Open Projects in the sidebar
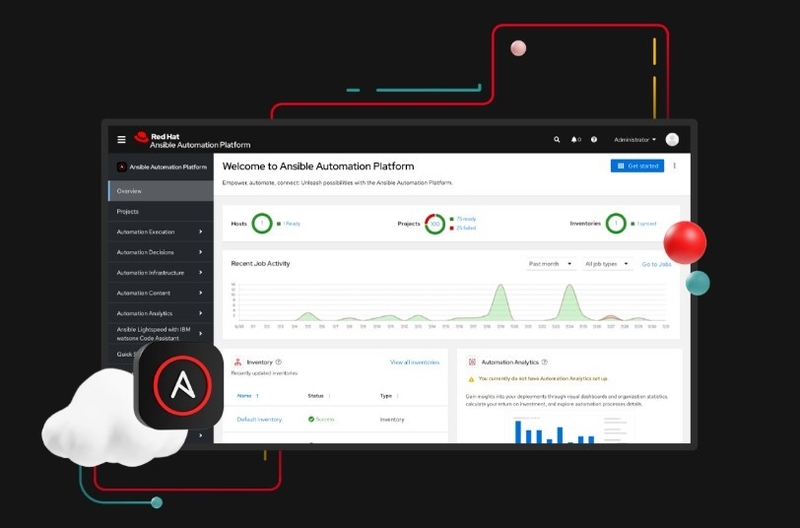The width and height of the screenshot is (800, 528). [160, 211]
